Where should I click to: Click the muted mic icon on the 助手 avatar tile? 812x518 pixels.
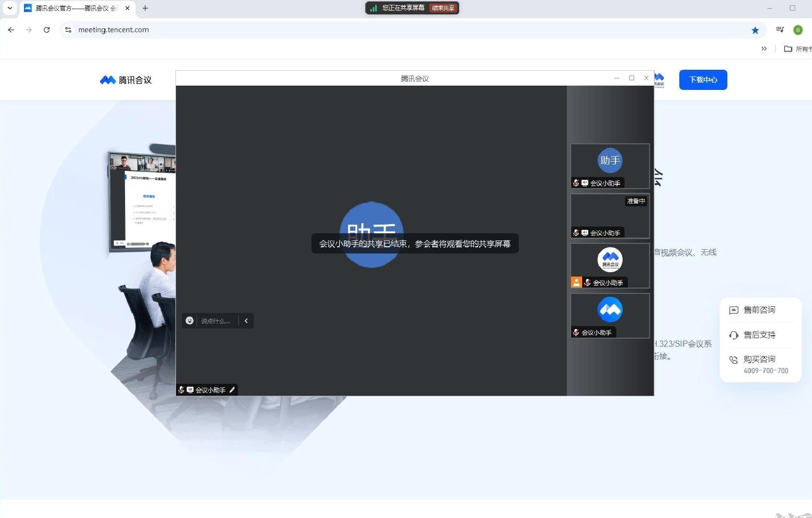pyautogui.click(x=576, y=183)
